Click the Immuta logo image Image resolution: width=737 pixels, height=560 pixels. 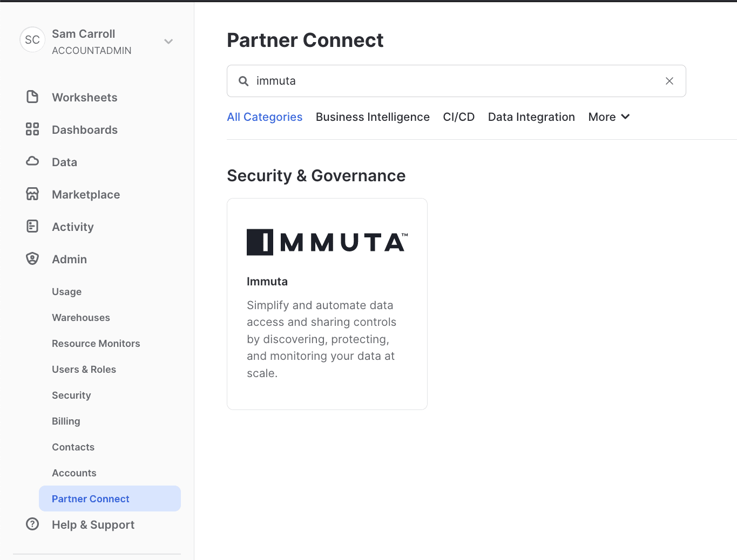coord(327,242)
